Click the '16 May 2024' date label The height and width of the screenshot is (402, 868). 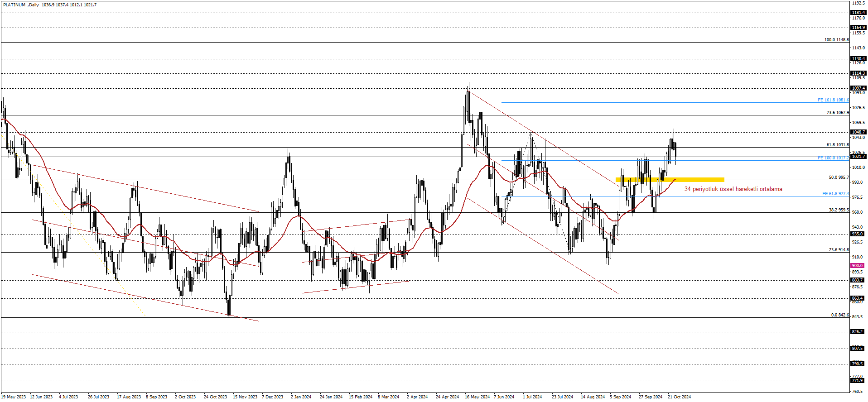(x=477, y=397)
